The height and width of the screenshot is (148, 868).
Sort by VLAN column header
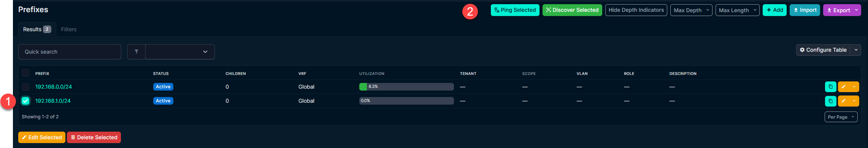click(582, 73)
